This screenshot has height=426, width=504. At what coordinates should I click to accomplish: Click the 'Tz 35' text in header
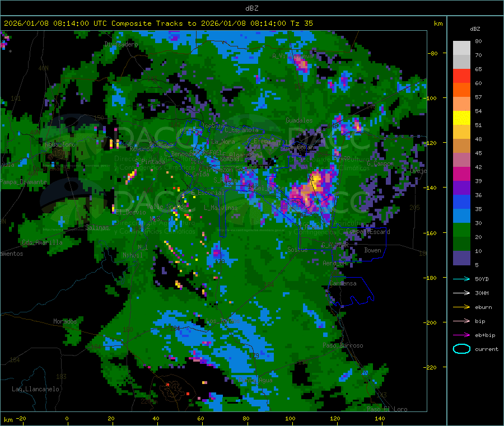pos(301,24)
